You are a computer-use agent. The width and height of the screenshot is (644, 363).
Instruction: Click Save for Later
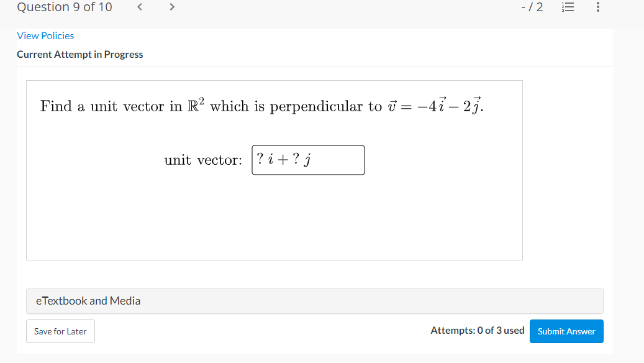[x=60, y=331]
